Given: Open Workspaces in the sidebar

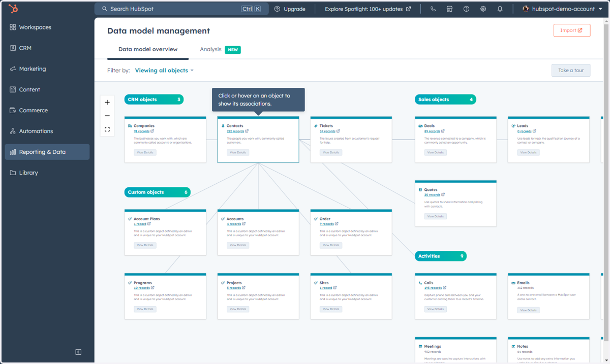Looking at the screenshot, I should tap(47, 27).
